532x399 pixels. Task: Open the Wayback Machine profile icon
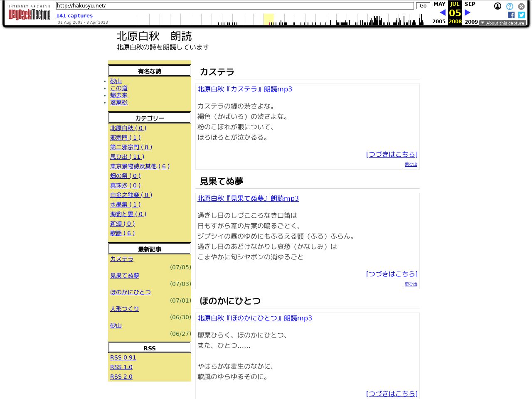pyautogui.click(x=498, y=6)
